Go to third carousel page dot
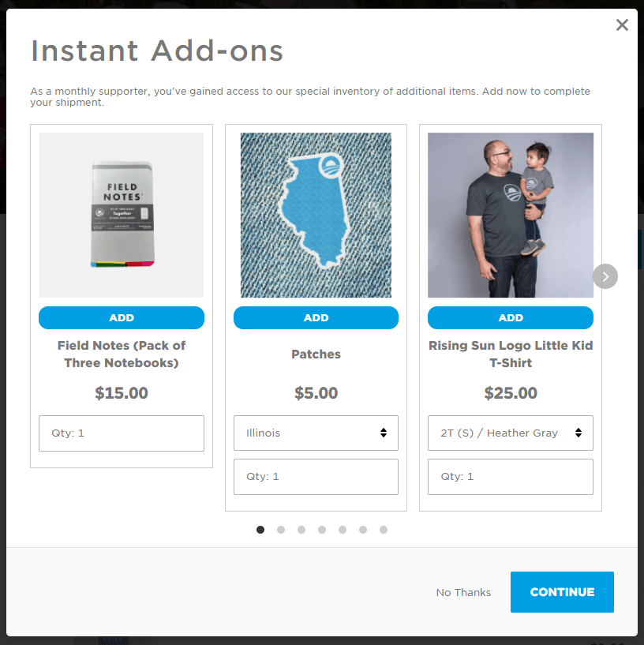 pos(301,530)
